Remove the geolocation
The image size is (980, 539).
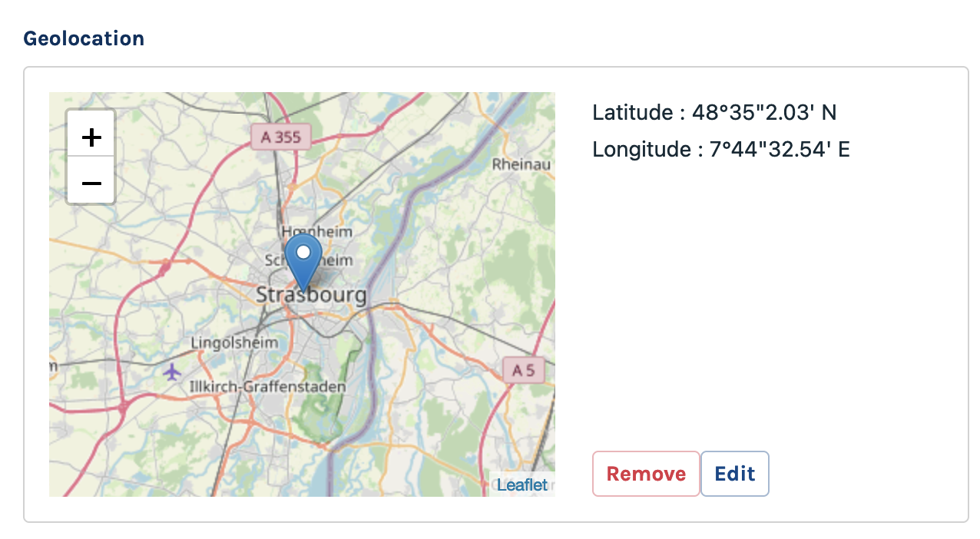pyautogui.click(x=646, y=474)
